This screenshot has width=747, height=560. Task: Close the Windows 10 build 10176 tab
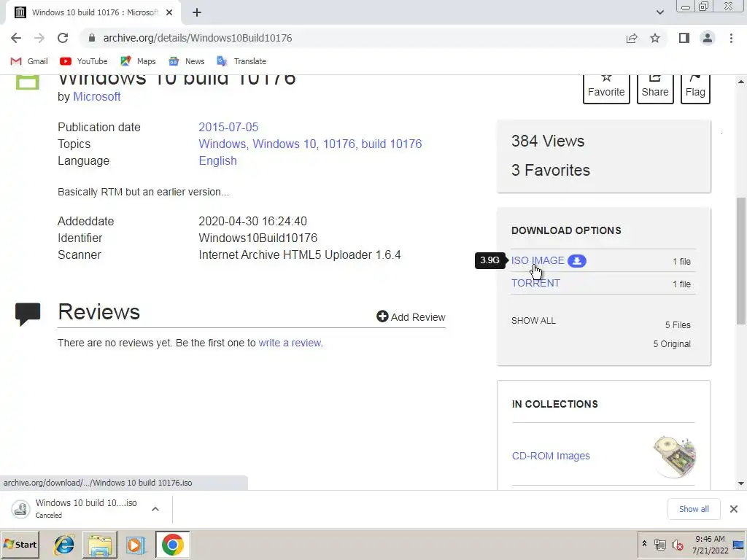(169, 12)
